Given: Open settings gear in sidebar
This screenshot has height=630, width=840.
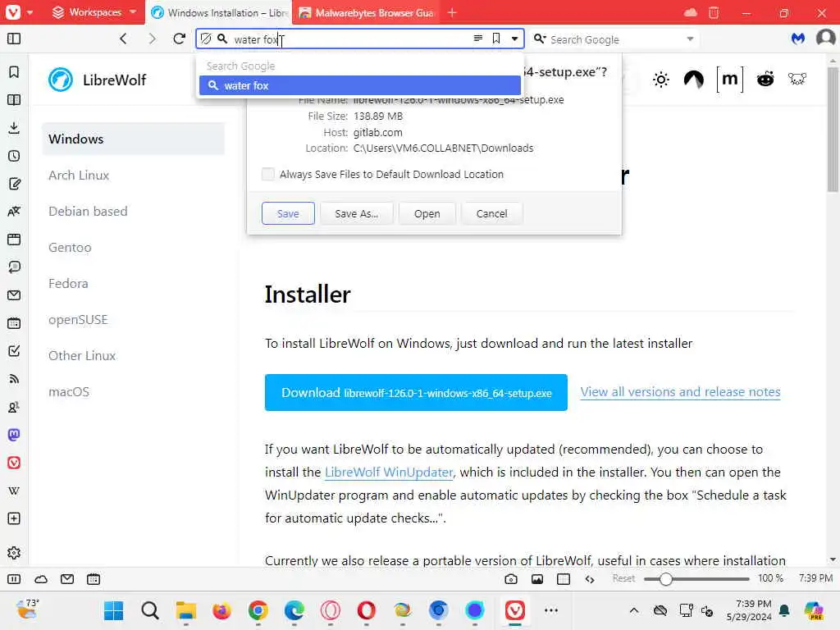Looking at the screenshot, I should [x=14, y=553].
